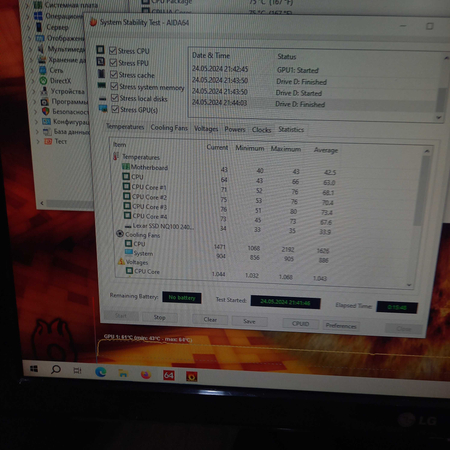This screenshot has width=450, height=450.
Task: Disable Stress GPU(s) checkbox
Action: coord(115,109)
